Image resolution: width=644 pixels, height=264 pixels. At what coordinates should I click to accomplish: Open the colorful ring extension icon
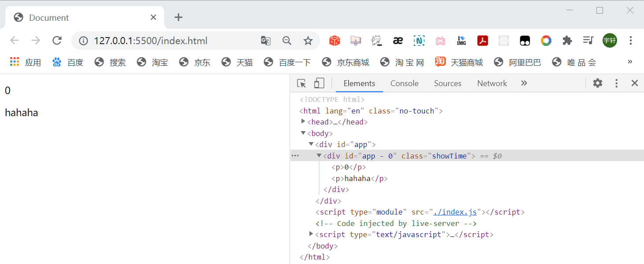tap(546, 41)
